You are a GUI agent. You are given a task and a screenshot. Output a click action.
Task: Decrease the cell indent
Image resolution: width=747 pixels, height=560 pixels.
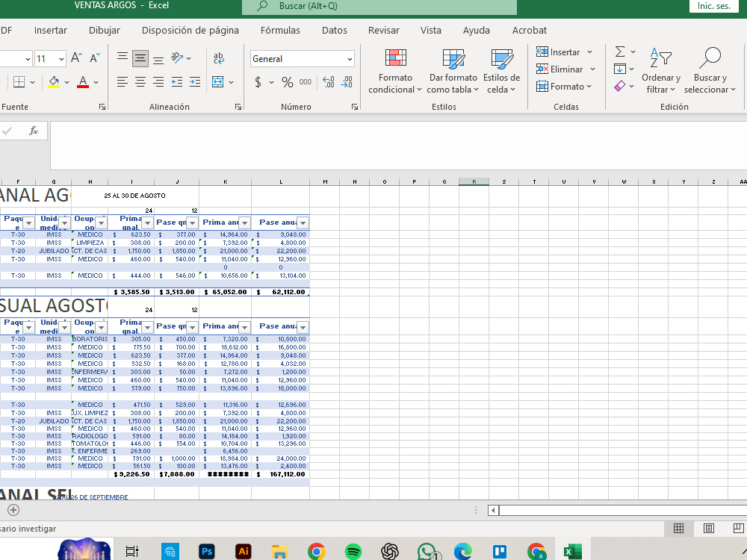(177, 82)
